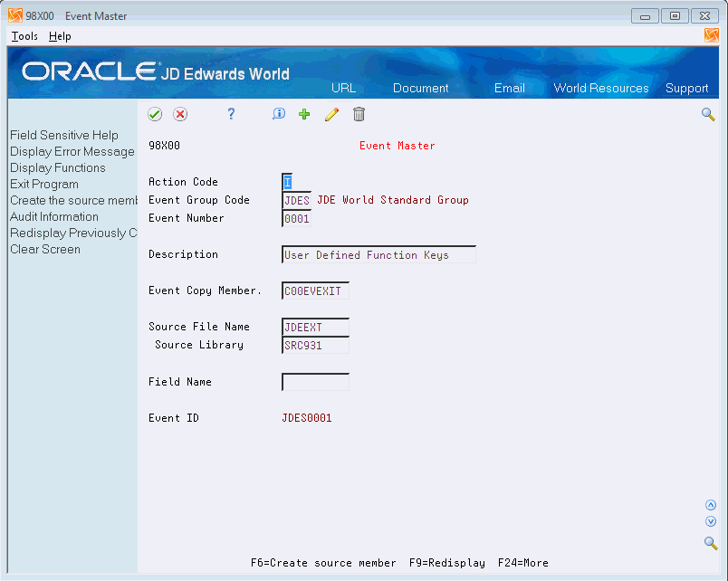Click the Description input field
The height and width of the screenshot is (581, 728).
[378, 255]
